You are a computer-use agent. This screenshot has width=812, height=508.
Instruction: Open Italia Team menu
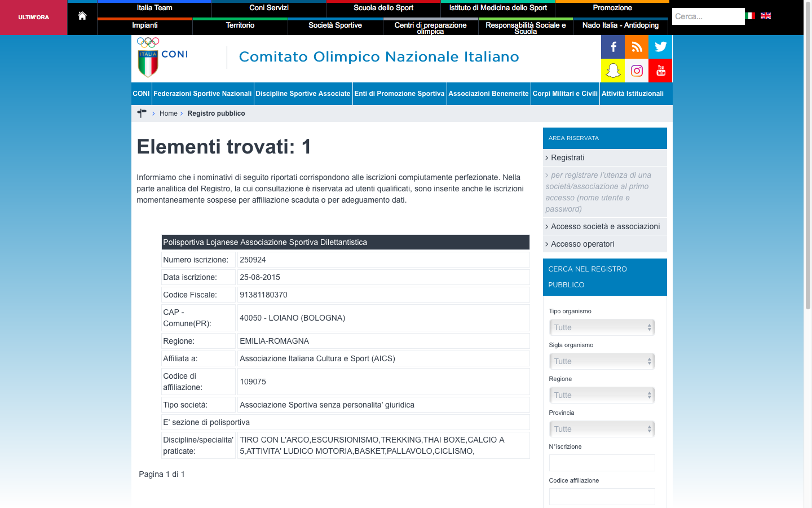[x=155, y=8]
